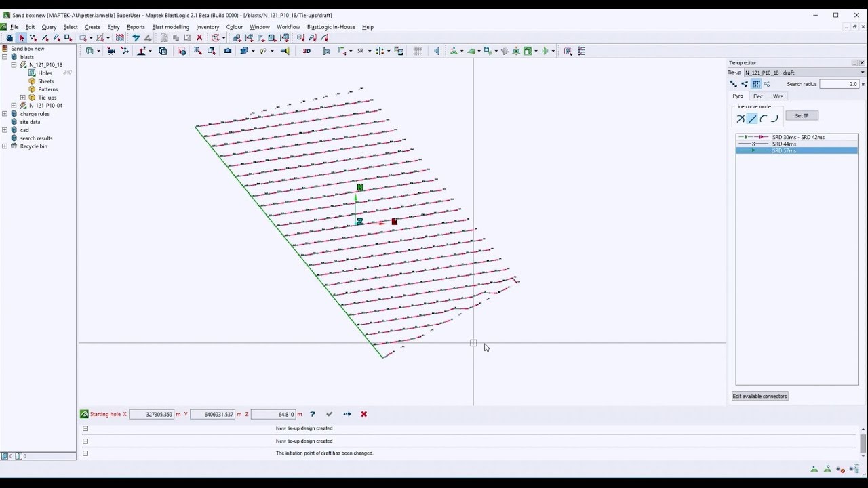Collapse the N_121_P10_18 tree node
The width and height of the screenshot is (868, 488).
coord(14,65)
